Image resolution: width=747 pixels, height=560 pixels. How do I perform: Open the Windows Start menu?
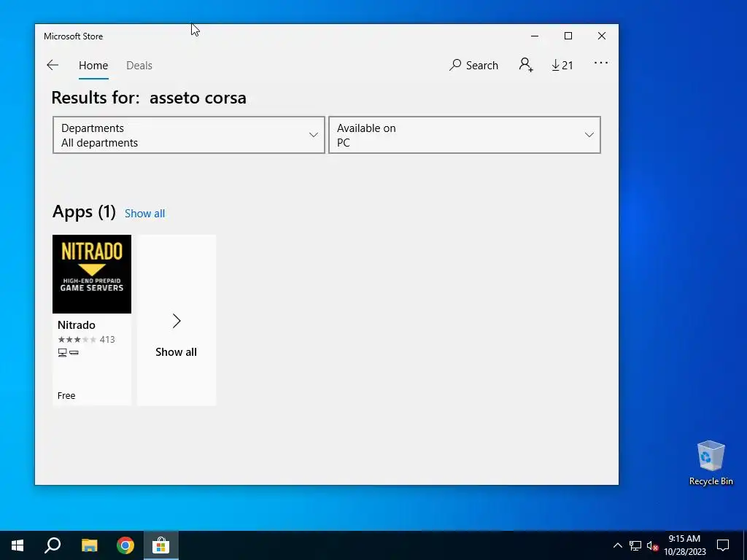[18, 545]
